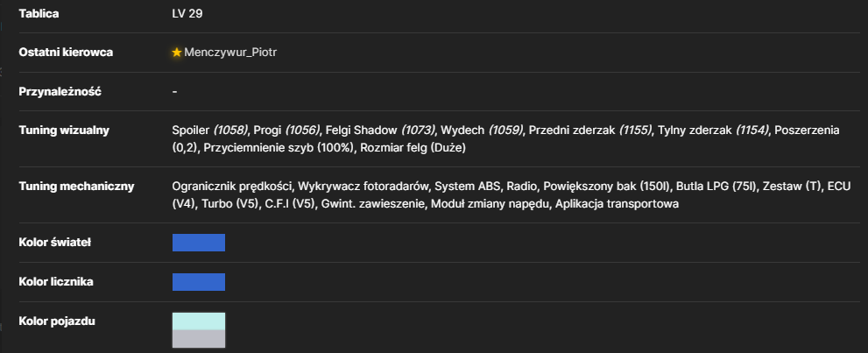Click the Tuning wizualny heading
The image size is (868, 353).
click(64, 131)
